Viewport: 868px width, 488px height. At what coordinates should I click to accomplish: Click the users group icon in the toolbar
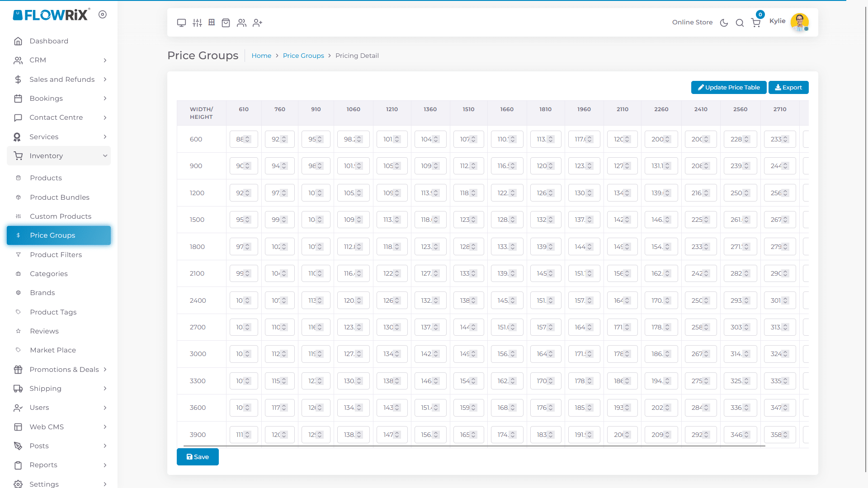[241, 22]
